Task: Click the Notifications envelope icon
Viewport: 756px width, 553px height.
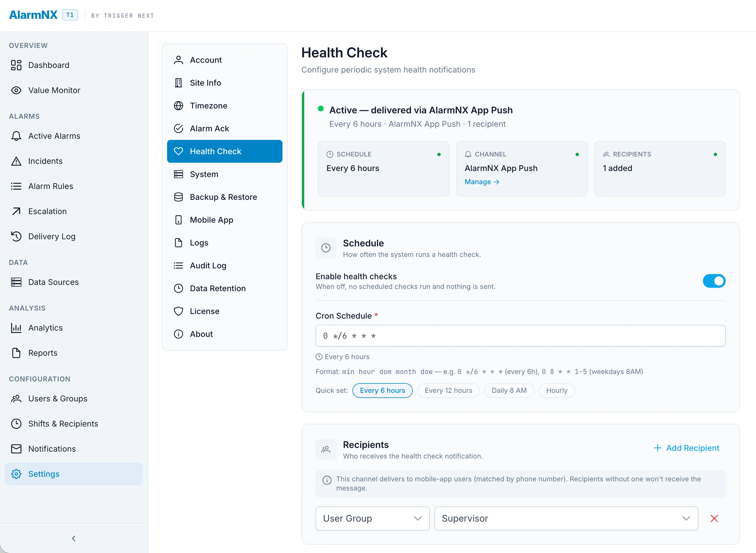Action: click(x=16, y=449)
